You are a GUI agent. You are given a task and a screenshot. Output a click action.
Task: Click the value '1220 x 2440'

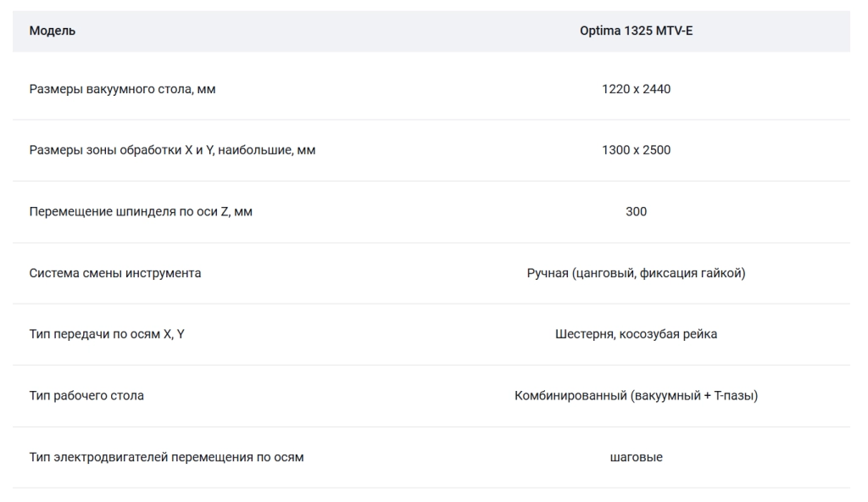pos(636,89)
